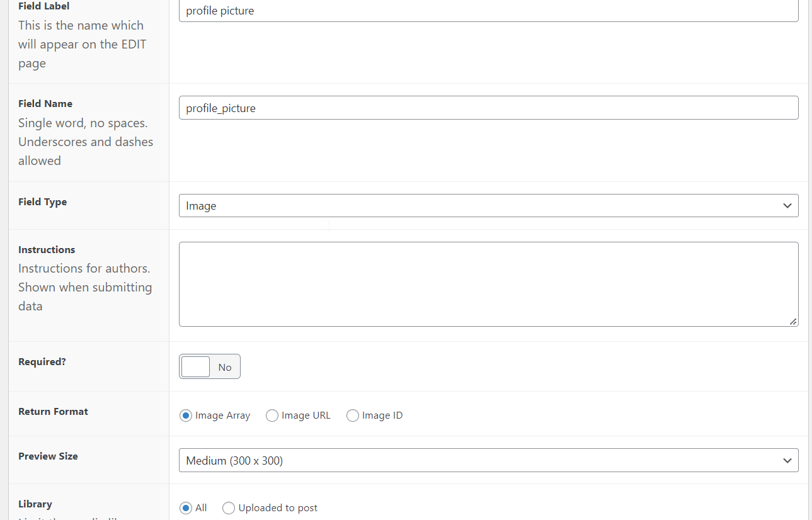This screenshot has height=520, width=812.
Task: Click the Required? setting label
Action: point(42,362)
